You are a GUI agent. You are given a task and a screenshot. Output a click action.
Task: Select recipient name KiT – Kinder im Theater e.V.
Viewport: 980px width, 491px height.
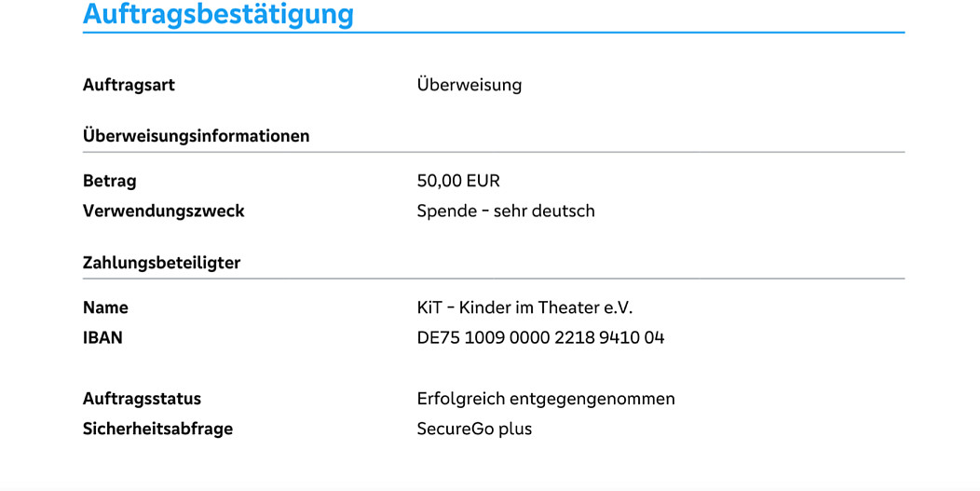(524, 307)
